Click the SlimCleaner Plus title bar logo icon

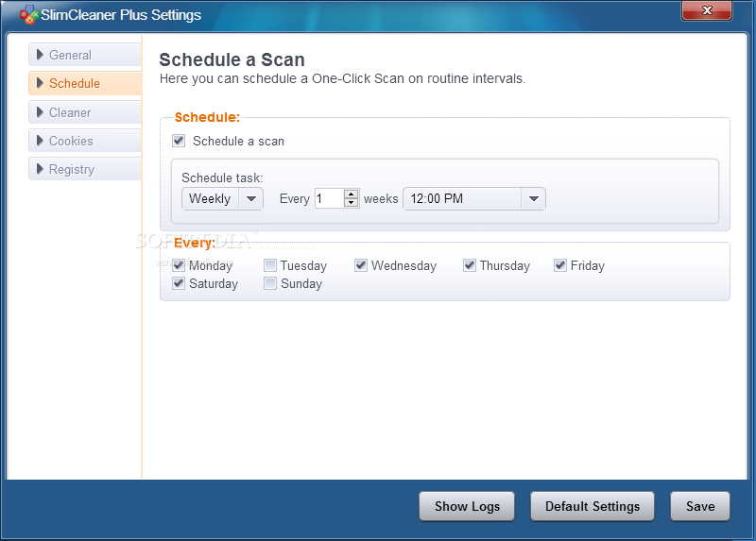(x=28, y=14)
